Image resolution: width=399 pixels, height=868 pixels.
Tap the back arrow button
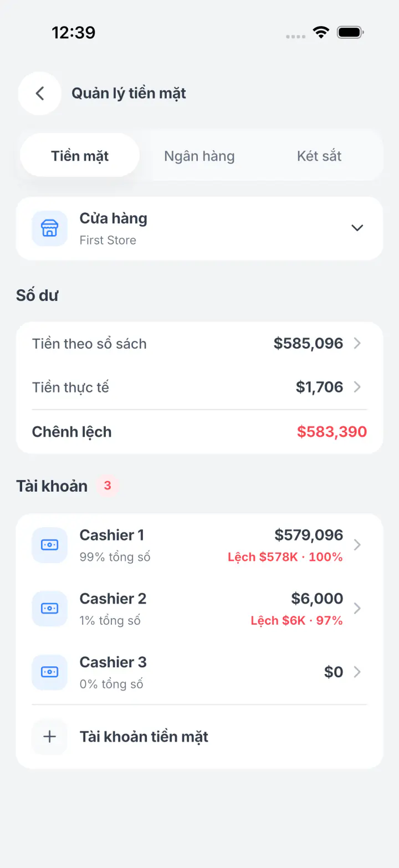[40, 93]
